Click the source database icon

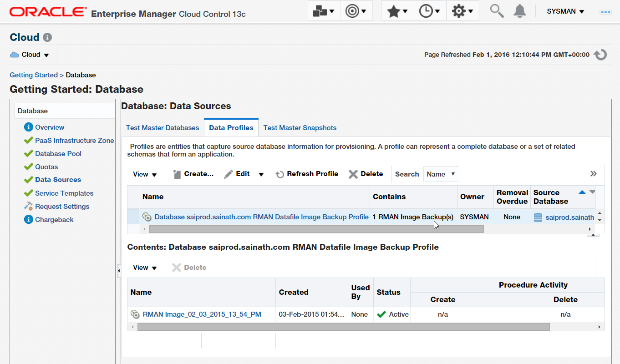pyautogui.click(x=538, y=217)
